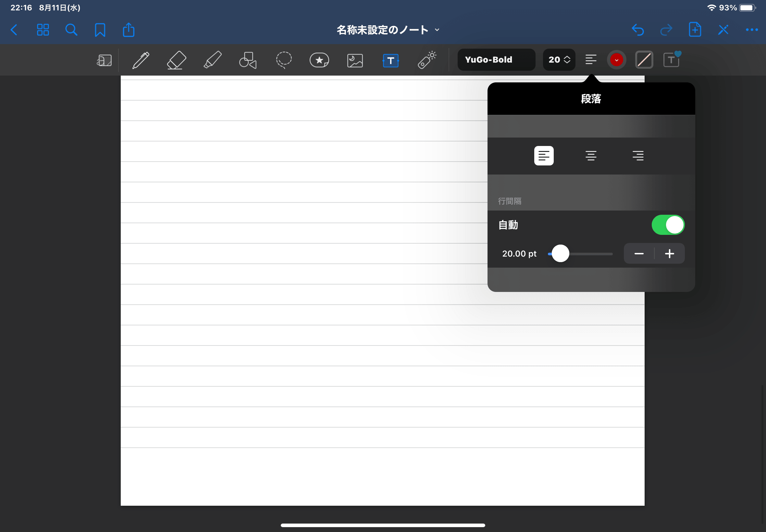This screenshot has width=766, height=532.
Task: Open the font size 20 stepper menu
Action: click(x=559, y=60)
